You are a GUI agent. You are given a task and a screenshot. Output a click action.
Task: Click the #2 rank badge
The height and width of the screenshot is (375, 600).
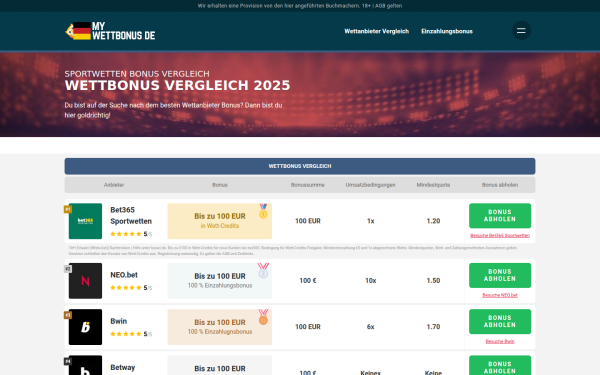(x=68, y=269)
